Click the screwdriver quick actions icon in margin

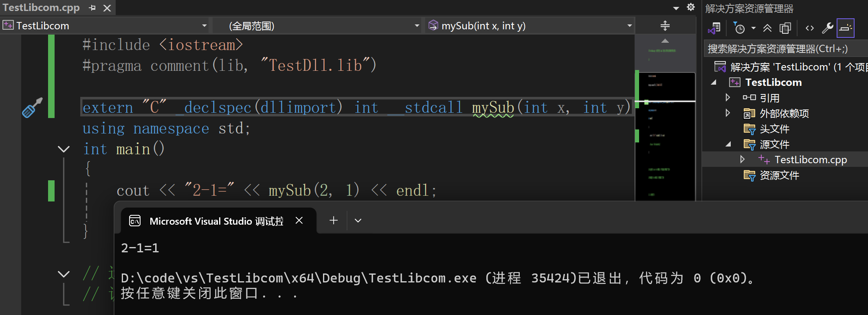point(32,107)
